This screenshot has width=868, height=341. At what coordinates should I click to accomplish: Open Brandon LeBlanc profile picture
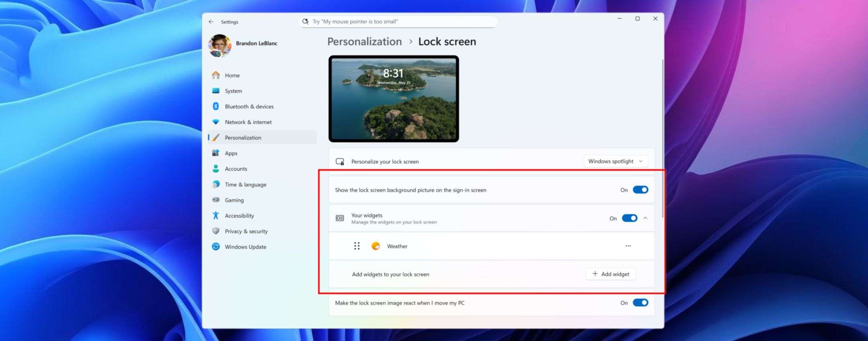click(219, 45)
